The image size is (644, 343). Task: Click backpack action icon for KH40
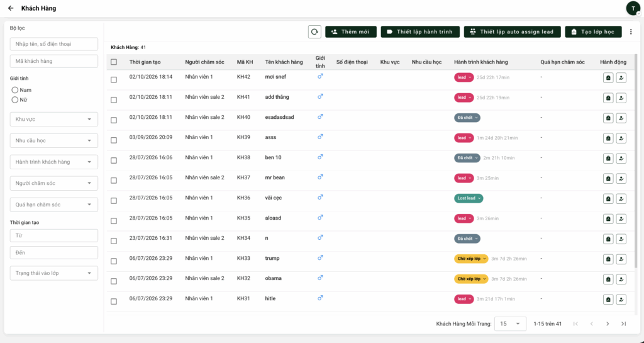click(608, 118)
